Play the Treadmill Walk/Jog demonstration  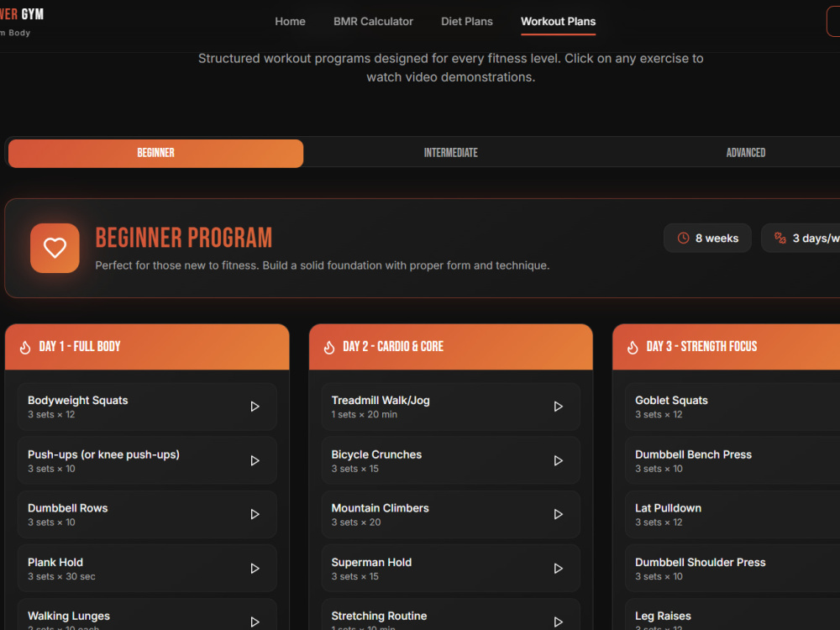tap(559, 407)
